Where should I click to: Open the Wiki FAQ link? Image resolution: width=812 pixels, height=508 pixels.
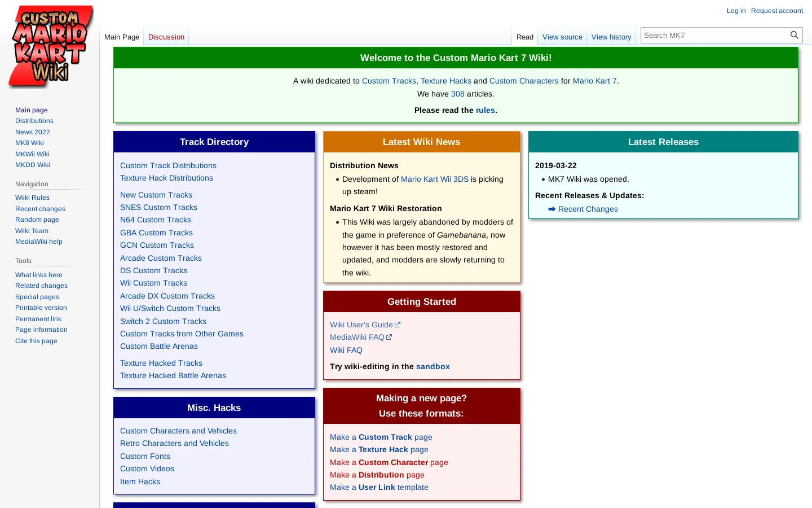tap(346, 350)
